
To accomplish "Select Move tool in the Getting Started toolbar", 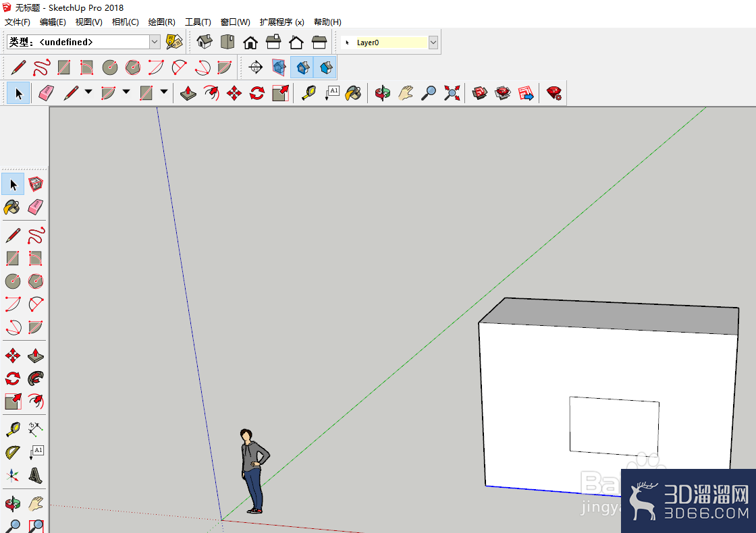I will 234,92.
